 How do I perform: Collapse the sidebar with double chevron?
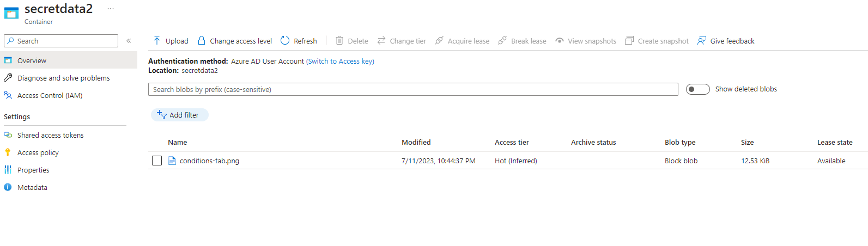[x=129, y=41]
